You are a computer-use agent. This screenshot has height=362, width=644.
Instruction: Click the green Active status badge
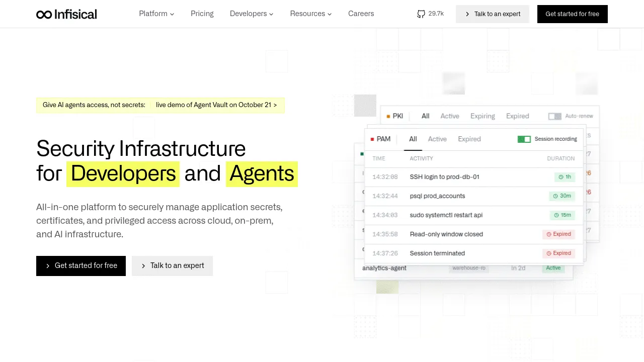(553, 268)
